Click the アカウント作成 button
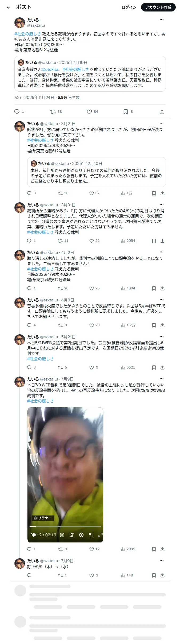Image resolution: width=180 pixels, height=644 pixels. (x=158, y=7)
